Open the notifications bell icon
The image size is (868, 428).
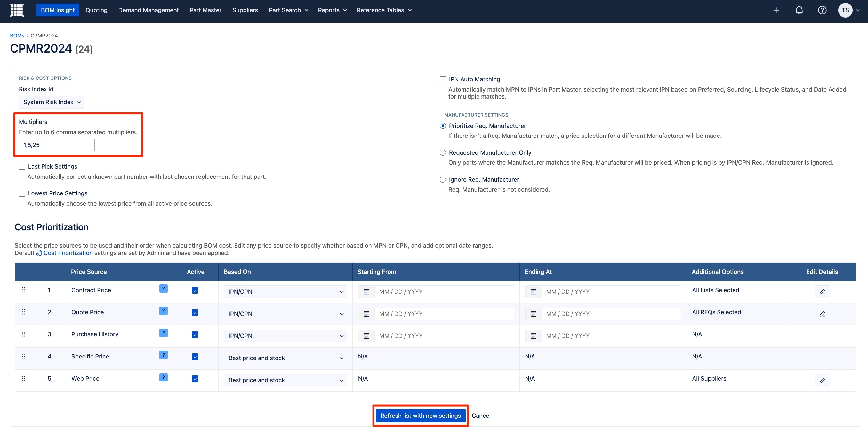(799, 10)
